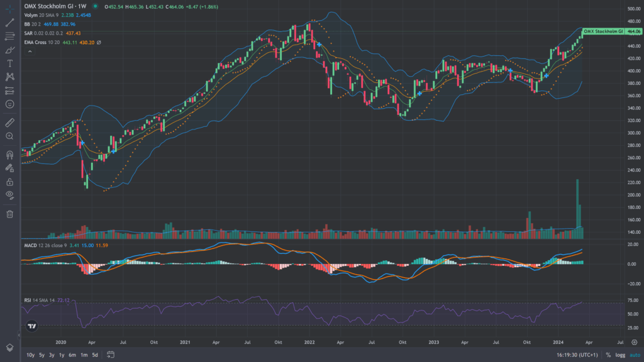644x362 pixels.
Task: Select the ruler measure tool
Action: tap(9, 122)
